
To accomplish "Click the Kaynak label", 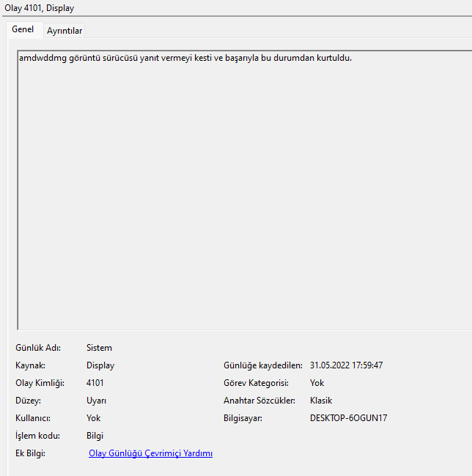I will tap(30, 365).
